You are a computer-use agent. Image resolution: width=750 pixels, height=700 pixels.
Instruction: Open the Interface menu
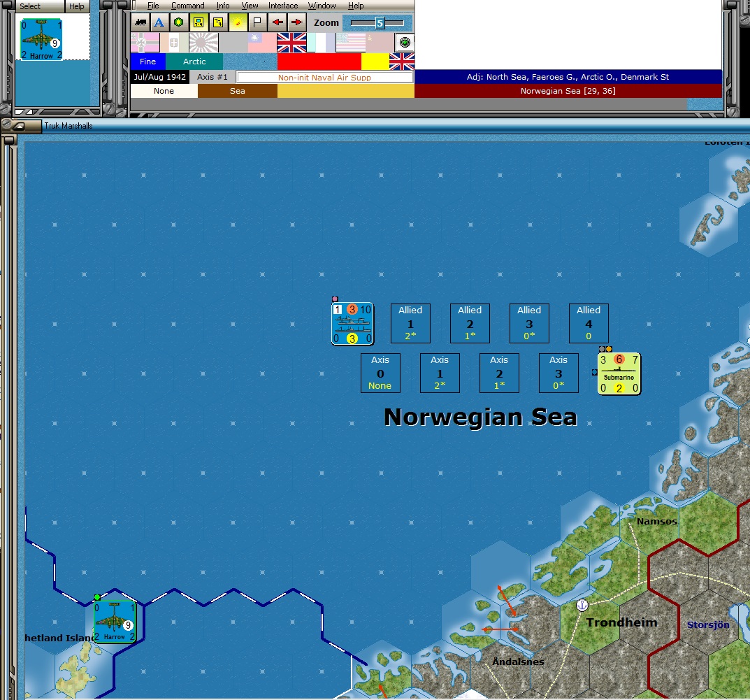tap(282, 6)
